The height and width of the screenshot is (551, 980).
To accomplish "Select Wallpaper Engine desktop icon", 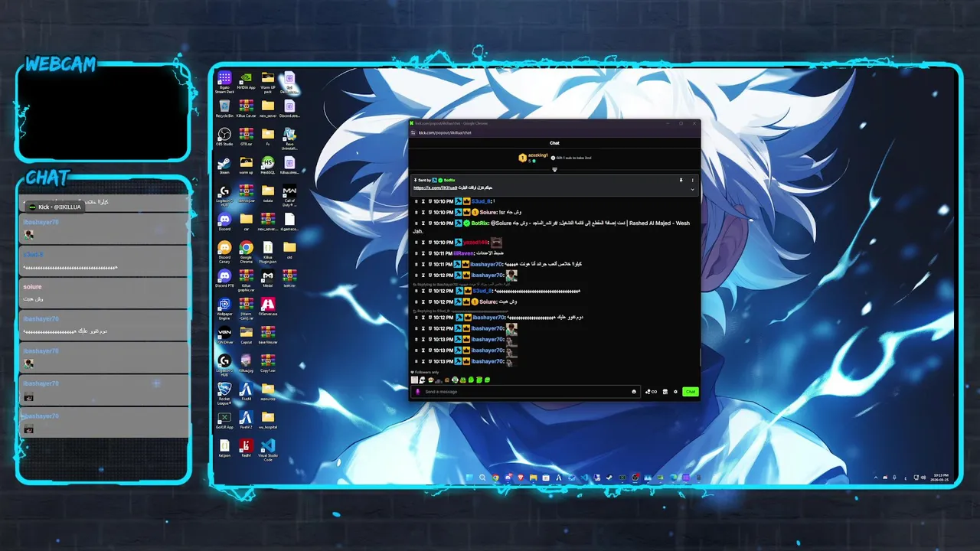I will pos(224,308).
